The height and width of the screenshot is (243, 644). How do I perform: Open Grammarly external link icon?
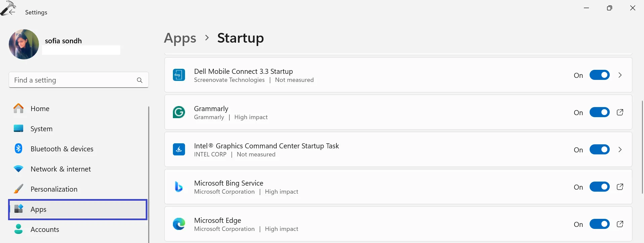[x=620, y=112]
